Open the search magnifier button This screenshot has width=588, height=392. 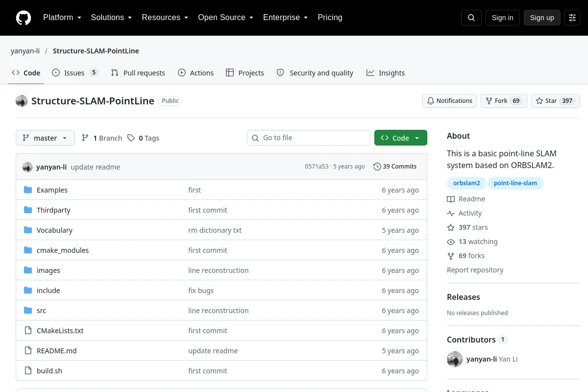[x=471, y=18]
